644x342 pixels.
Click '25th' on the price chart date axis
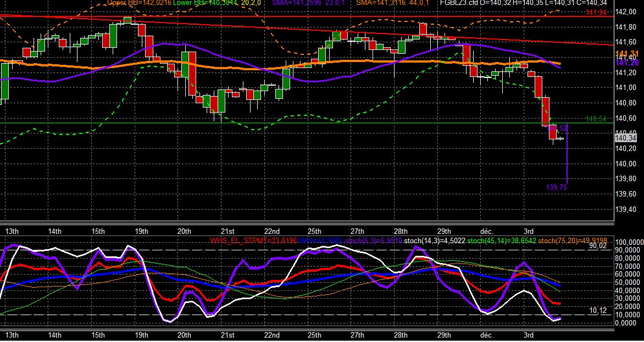(314, 231)
